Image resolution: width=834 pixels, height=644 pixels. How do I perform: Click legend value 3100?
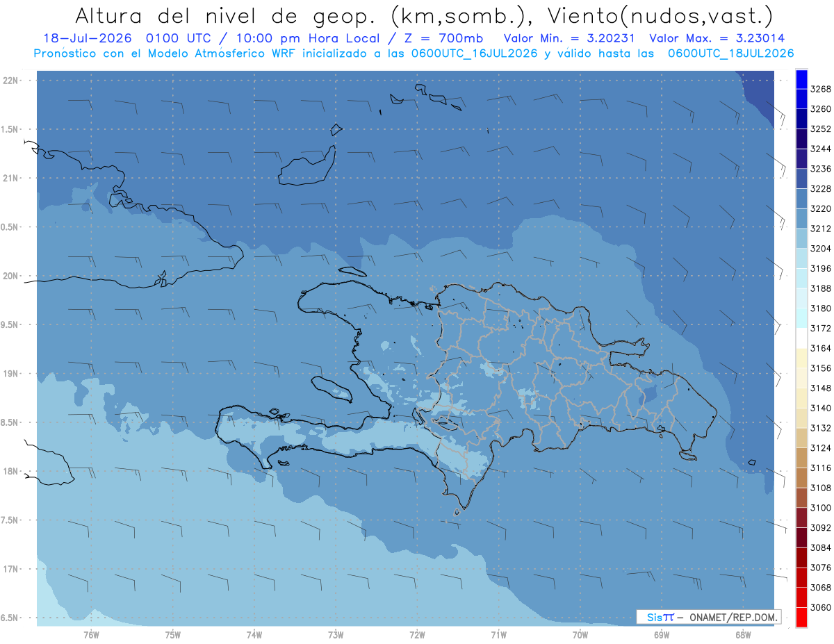pos(820,508)
